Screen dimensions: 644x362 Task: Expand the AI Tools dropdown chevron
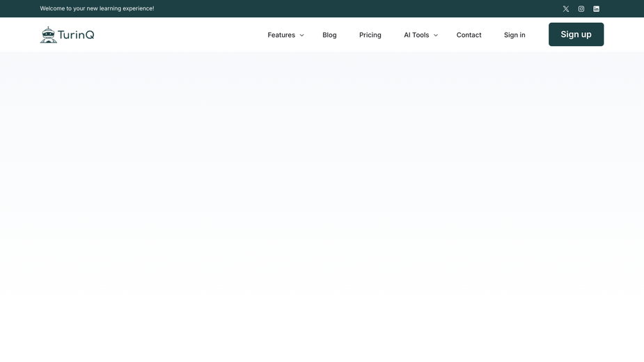pos(435,36)
